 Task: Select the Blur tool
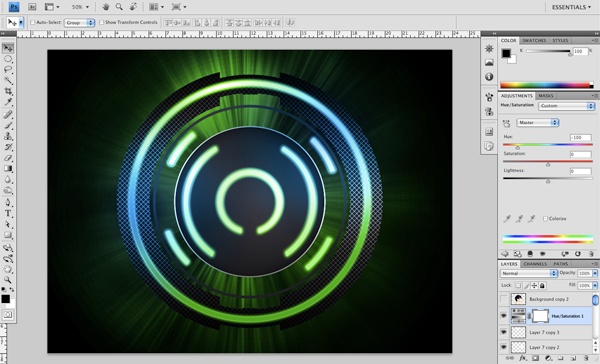pos(8,179)
